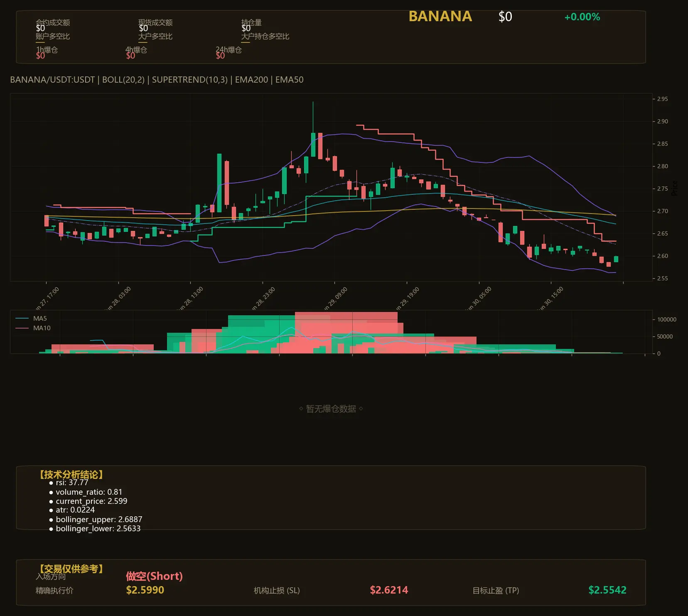Click the 2.55 price axis label
Screen dimensions: 688x616
pyautogui.click(x=663, y=278)
